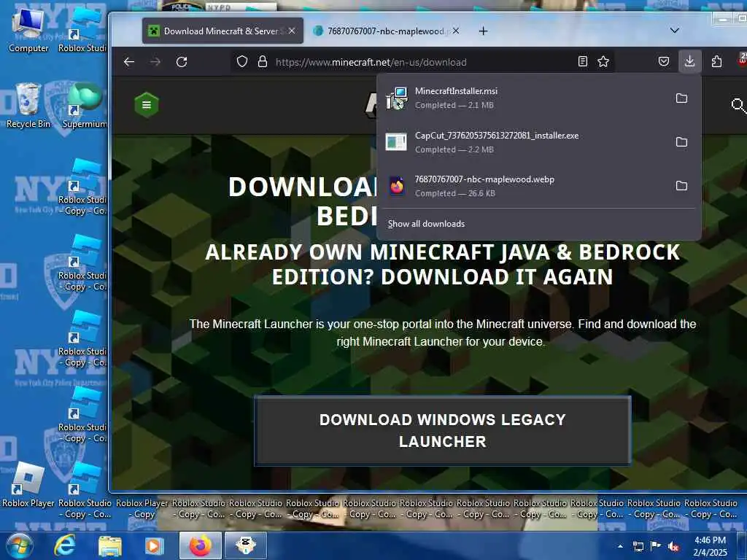Open the Windows Start orb
Image resolution: width=747 pixels, height=560 pixels.
tap(19, 545)
